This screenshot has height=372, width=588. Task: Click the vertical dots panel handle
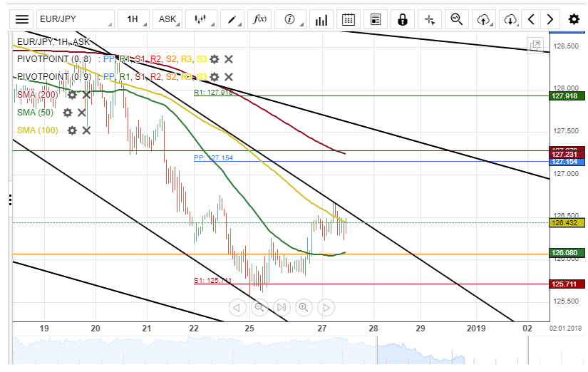10,200
